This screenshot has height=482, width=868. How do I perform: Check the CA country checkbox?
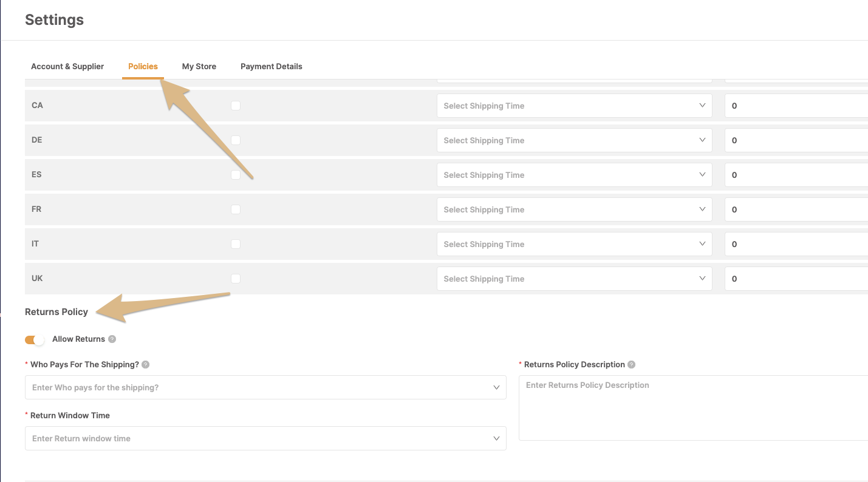click(236, 106)
